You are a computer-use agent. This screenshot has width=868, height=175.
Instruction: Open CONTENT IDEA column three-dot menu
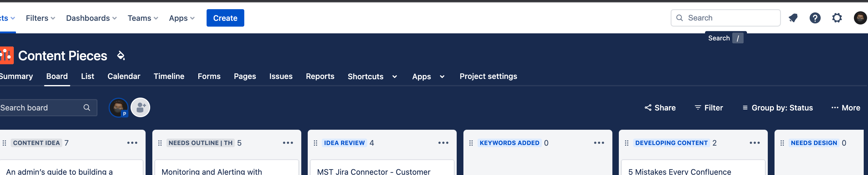[132, 143]
